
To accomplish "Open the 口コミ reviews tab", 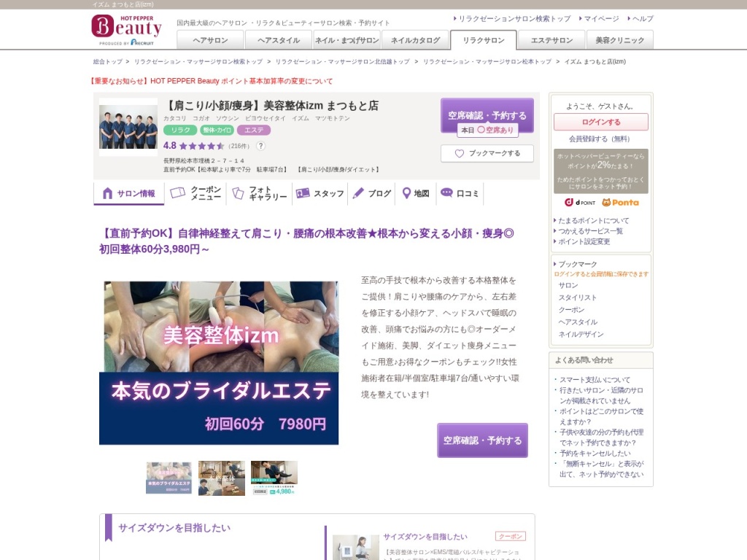I will (x=460, y=193).
